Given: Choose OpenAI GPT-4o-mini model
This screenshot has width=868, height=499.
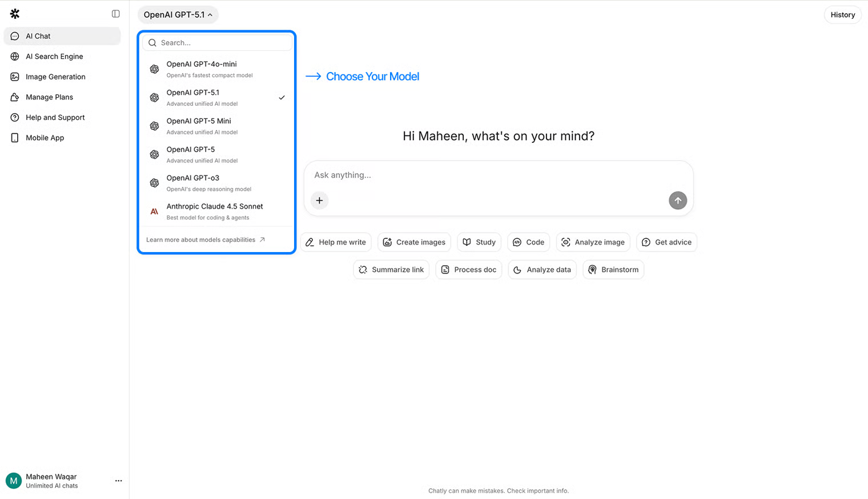Looking at the screenshot, I should click(x=217, y=69).
